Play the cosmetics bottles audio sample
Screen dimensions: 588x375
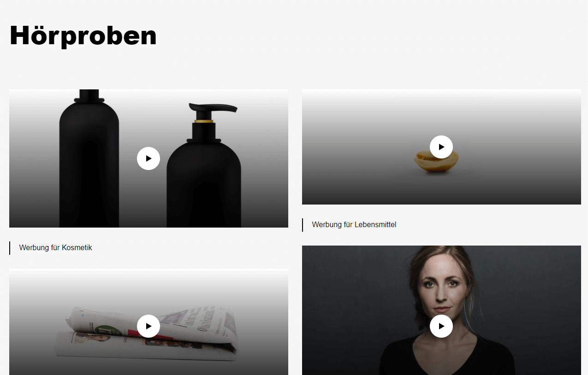pyautogui.click(x=148, y=158)
